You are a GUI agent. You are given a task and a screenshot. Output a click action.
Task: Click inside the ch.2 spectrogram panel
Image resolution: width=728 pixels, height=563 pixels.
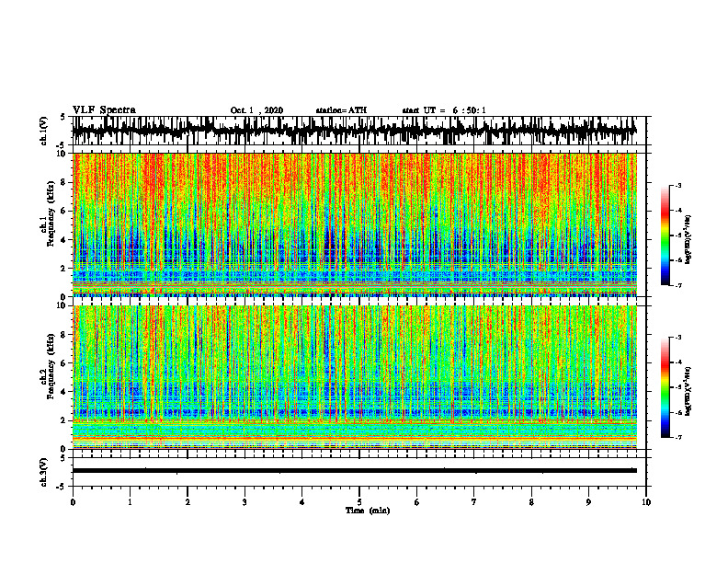coord(355,377)
